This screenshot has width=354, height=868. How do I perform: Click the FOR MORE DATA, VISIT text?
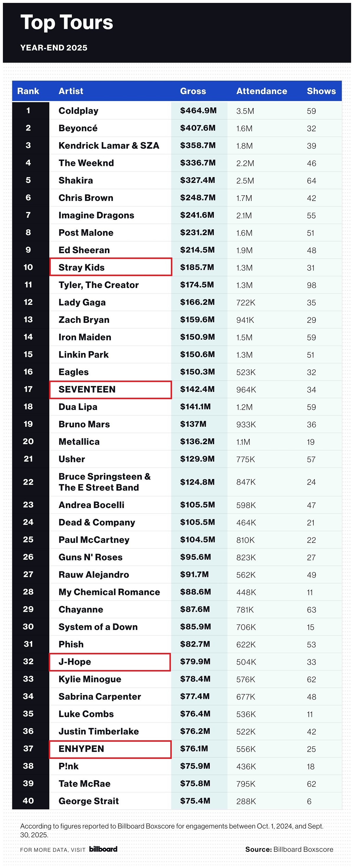pyautogui.click(x=53, y=849)
